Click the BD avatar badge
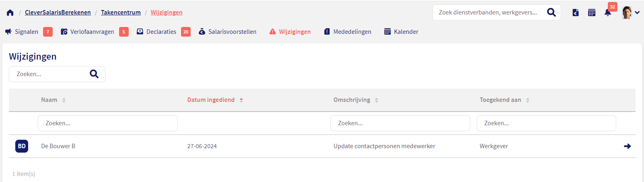644x182 pixels. [x=22, y=146]
